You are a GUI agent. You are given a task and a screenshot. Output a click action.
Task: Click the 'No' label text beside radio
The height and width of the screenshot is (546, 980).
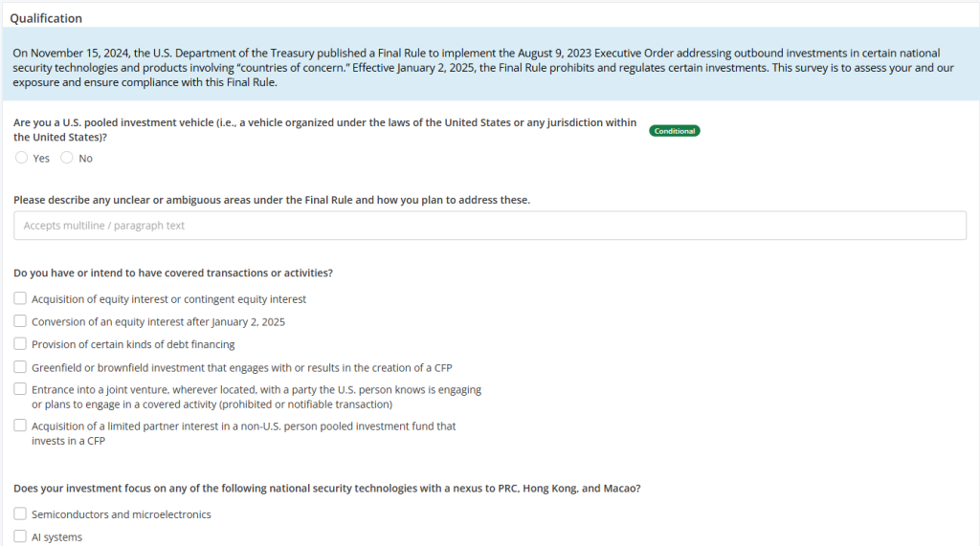(86, 159)
